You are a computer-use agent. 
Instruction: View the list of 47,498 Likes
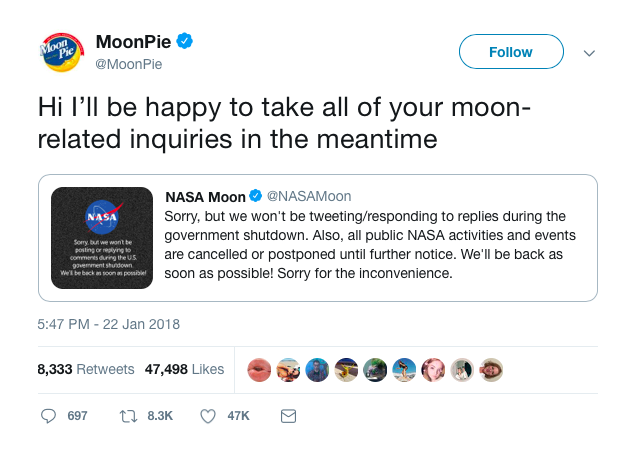(x=184, y=369)
